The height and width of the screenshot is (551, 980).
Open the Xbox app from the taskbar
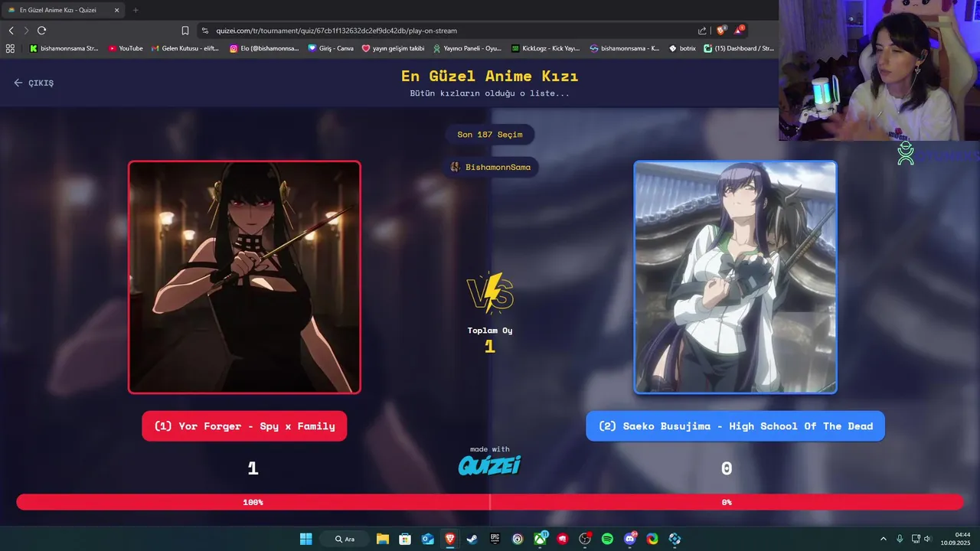pos(541,539)
